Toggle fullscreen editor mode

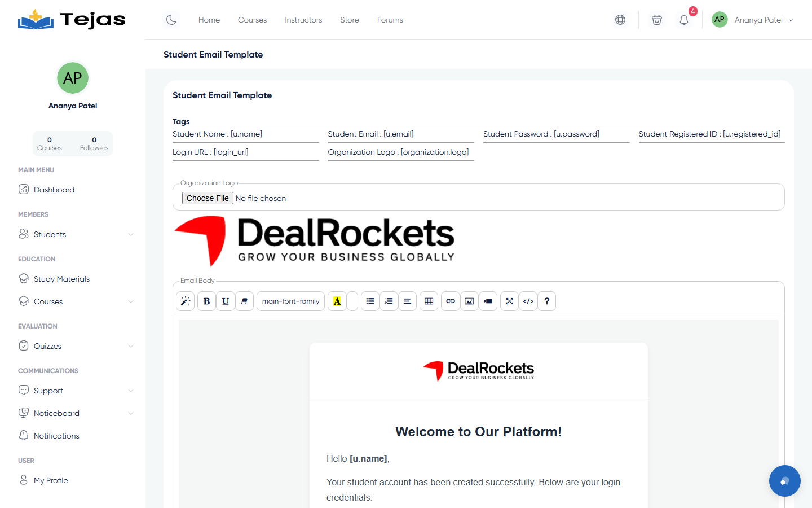[509, 301]
